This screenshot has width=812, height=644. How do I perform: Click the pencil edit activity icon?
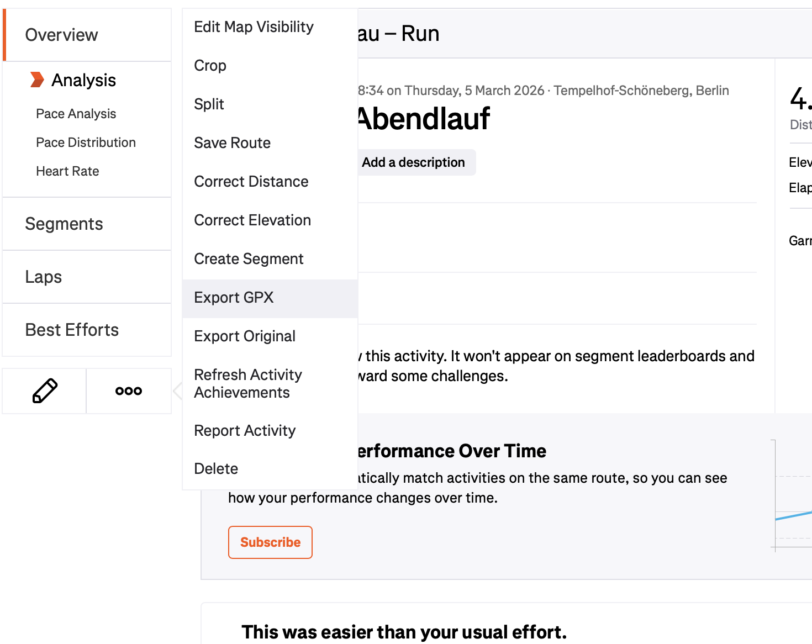tap(44, 390)
